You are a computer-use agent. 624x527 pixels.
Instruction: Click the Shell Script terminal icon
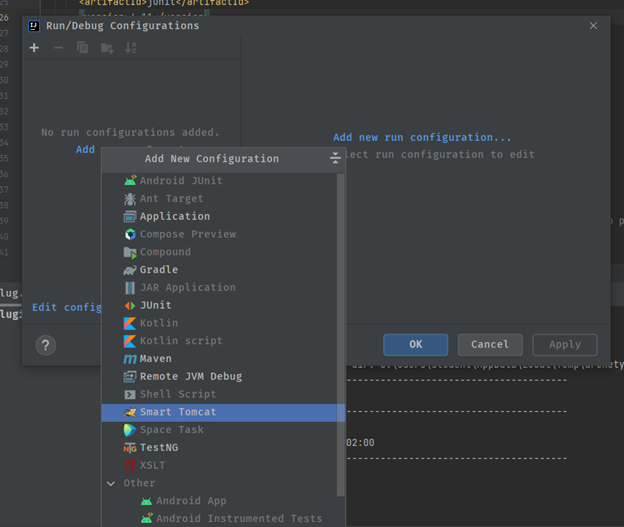click(130, 394)
